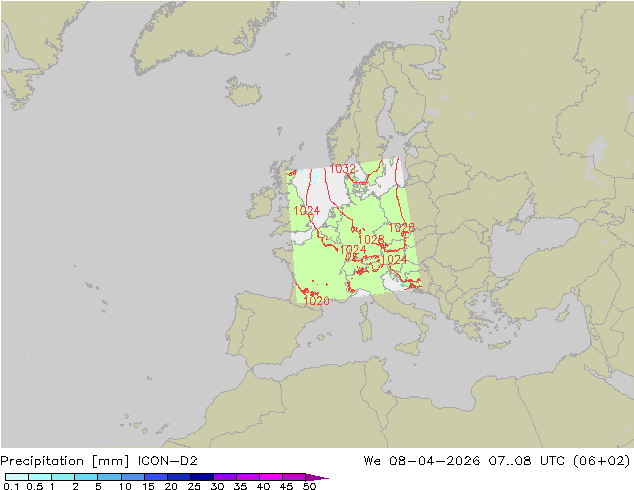Select the 35–40 mm violet legend box
The height and width of the screenshot is (490, 634).
pos(248,477)
